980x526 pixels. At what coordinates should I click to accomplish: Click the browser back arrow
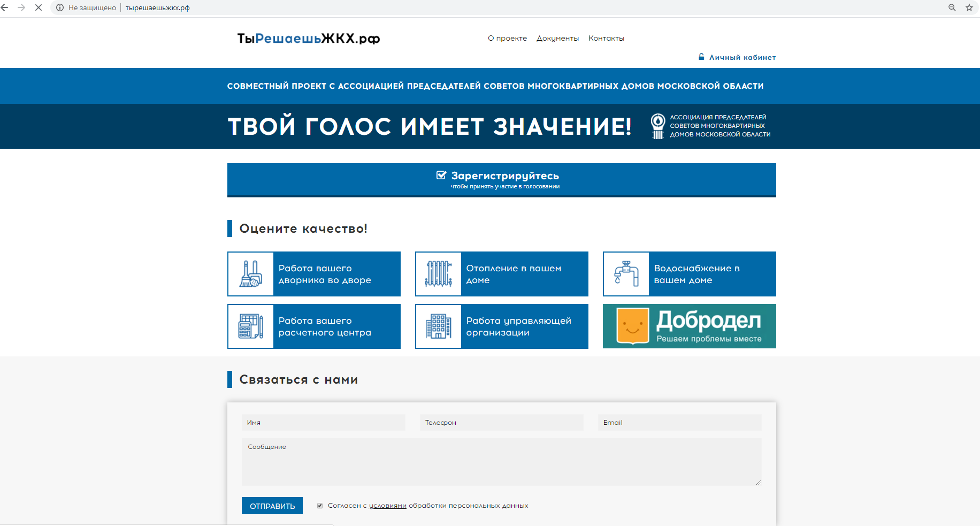coord(5,7)
